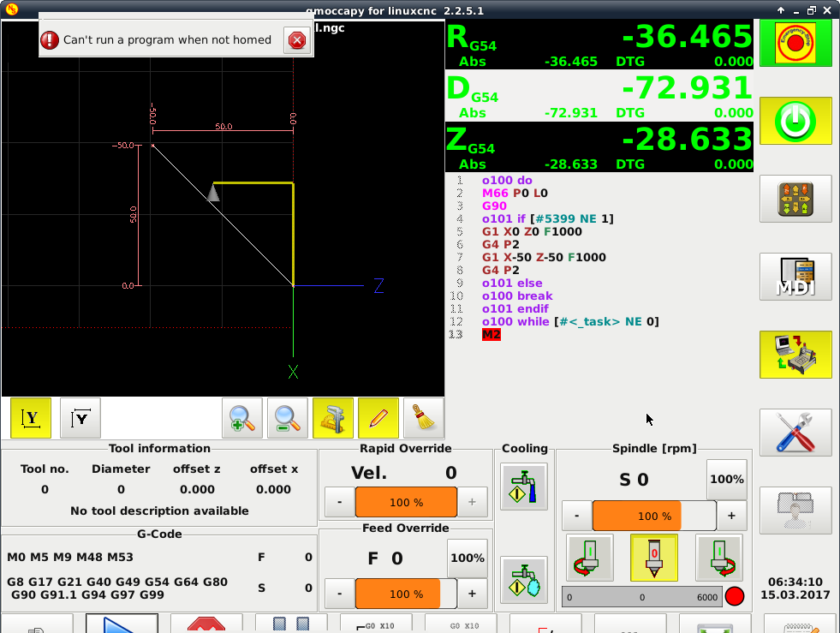Select G-code line 'G1 X0 Z0 F1000'

[x=532, y=231]
